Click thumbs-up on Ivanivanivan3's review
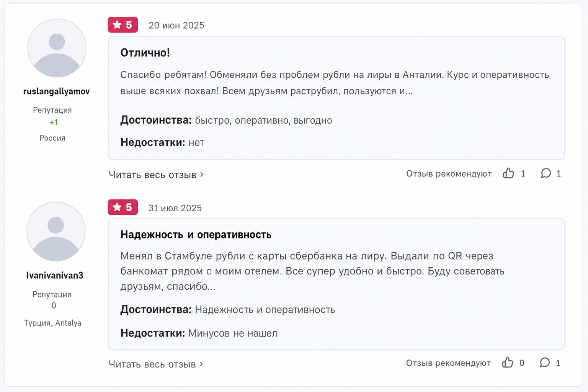Viewport: 588px width, 392px height. coord(508,363)
